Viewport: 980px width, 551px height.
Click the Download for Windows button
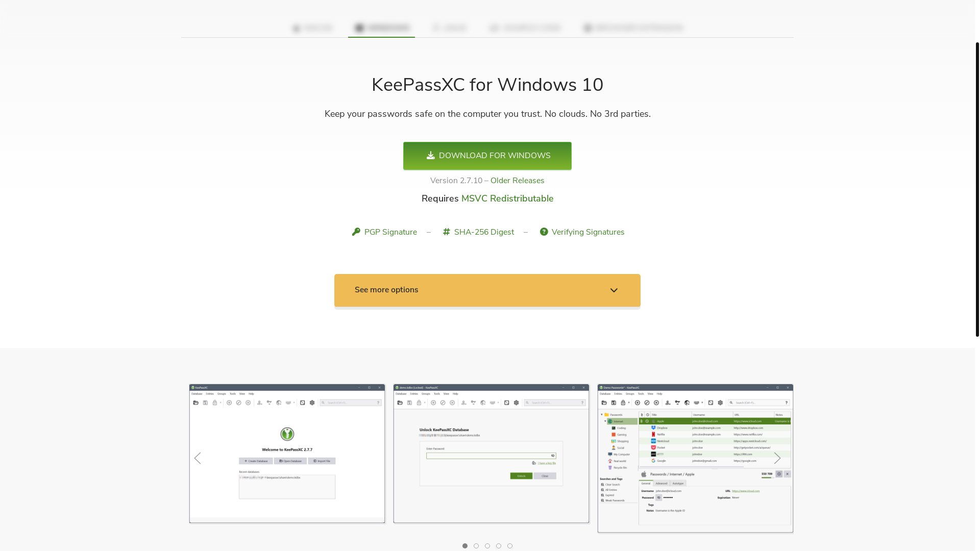tap(487, 156)
